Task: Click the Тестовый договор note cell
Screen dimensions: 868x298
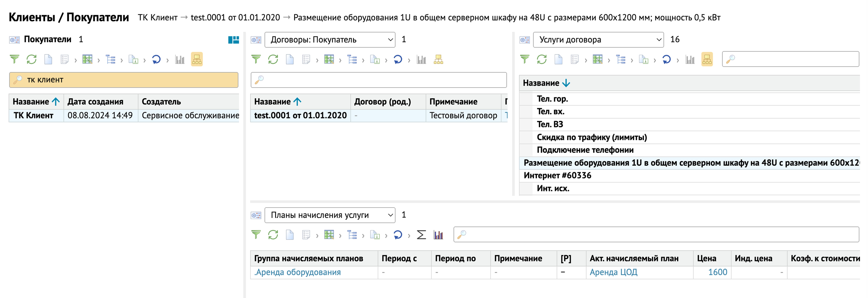Action: click(x=463, y=116)
